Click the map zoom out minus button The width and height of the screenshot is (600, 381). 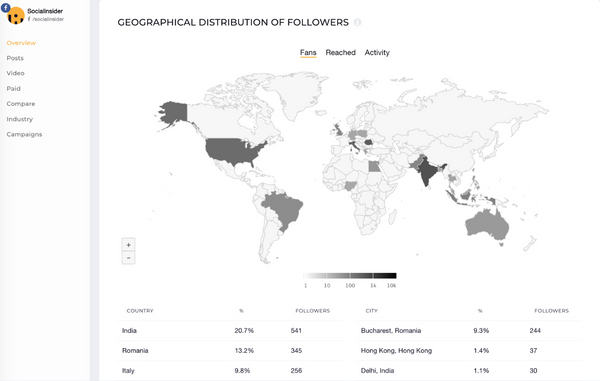point(129,258)
